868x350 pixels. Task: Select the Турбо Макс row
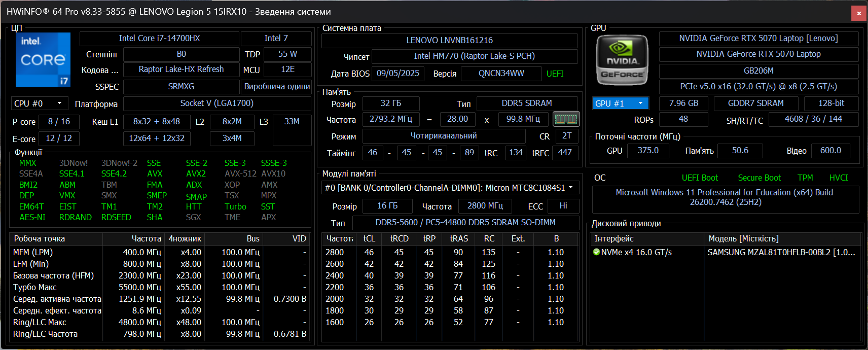point(34,287)
